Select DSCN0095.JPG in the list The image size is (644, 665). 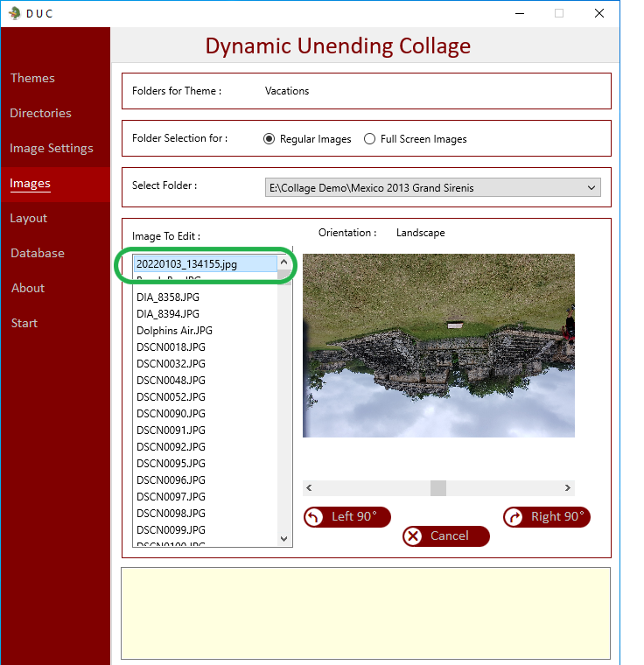pos(171,463)
